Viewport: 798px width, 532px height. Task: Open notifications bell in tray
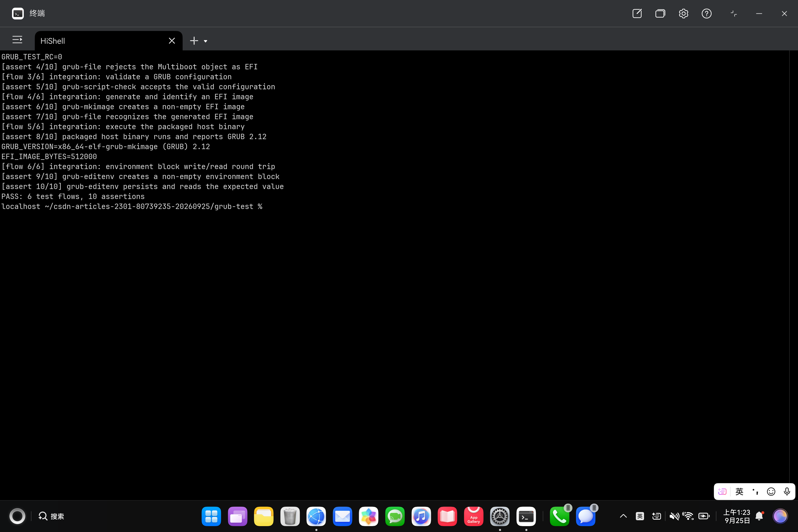759,516
